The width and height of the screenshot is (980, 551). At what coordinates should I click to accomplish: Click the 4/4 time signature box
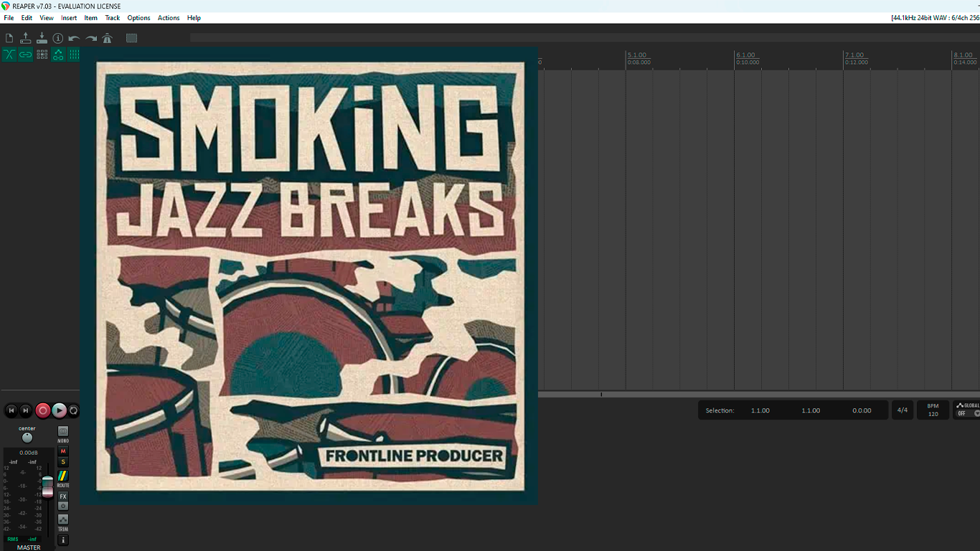point(903,410)
